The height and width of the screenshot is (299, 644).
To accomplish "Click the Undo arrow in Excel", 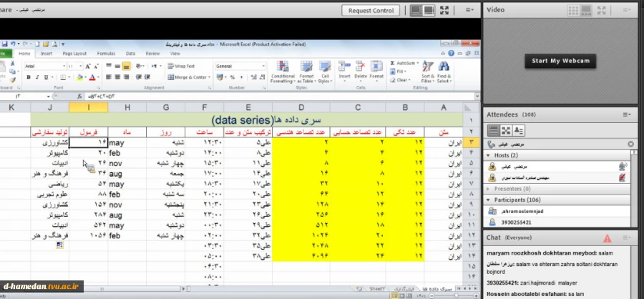I will click(x=13, y=44).
